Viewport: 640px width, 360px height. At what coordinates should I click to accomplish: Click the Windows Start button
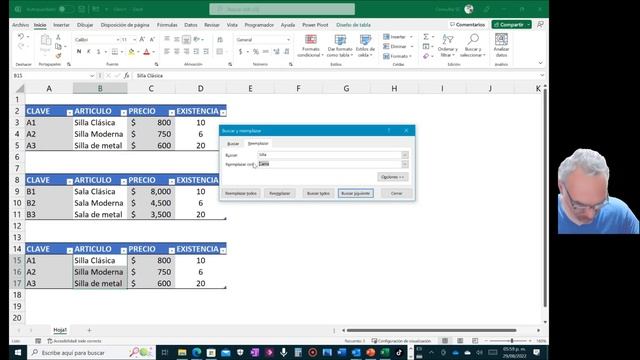click(x=18, y=352)
